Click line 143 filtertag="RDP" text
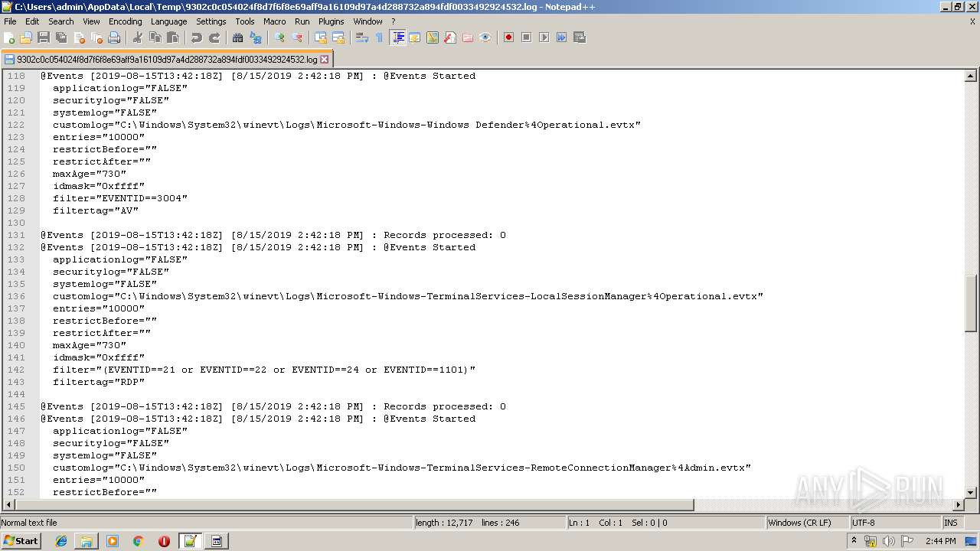980x551 pixels. pos(99,382)
